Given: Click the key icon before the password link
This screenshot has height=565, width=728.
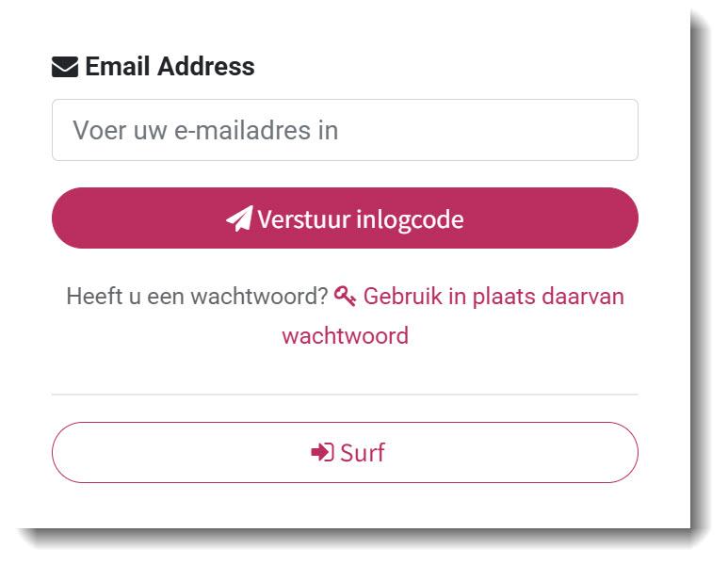Looking at the screenshot, I should coord(345,297).
